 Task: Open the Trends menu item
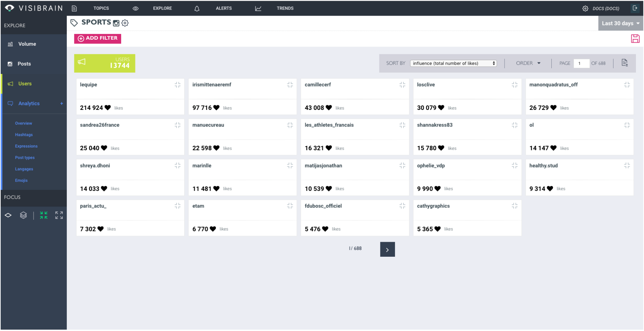click(x=285, y=8)
